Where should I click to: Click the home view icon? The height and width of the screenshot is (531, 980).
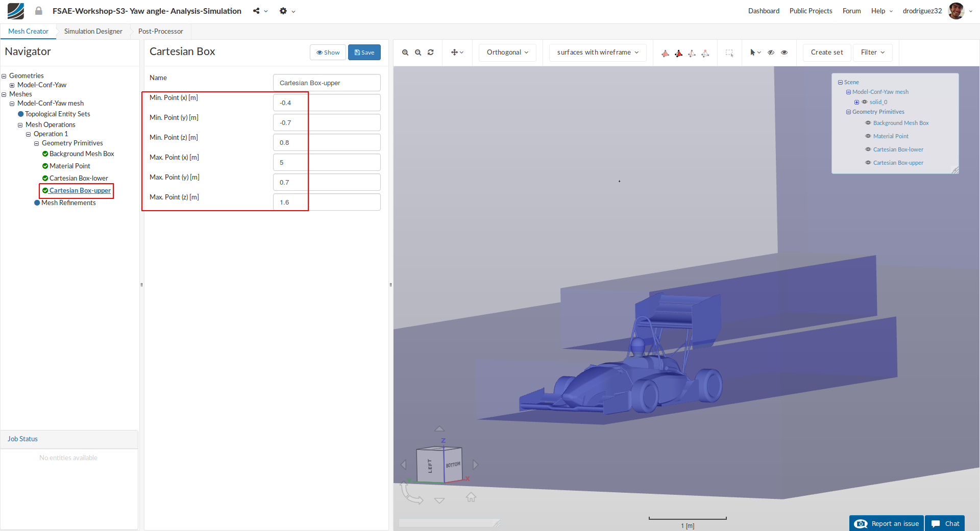(471, 497)
